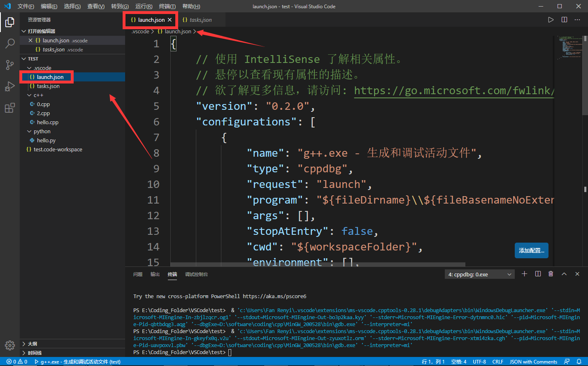The width and height of the screenshot is (588, 366).
Task: Collapse the TEST workspace section
Action: point(33,59)
